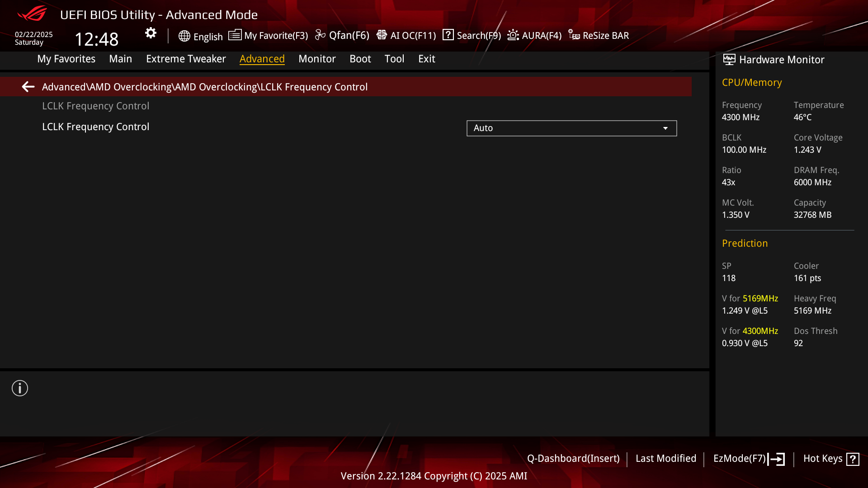Show Hot Keys help
868x488 pixels.
(x=823, y=459)
